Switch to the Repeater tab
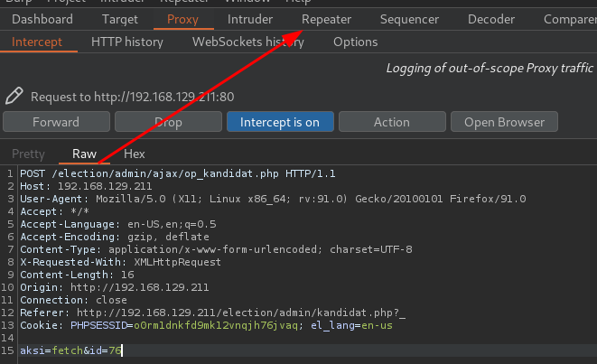 327,19
